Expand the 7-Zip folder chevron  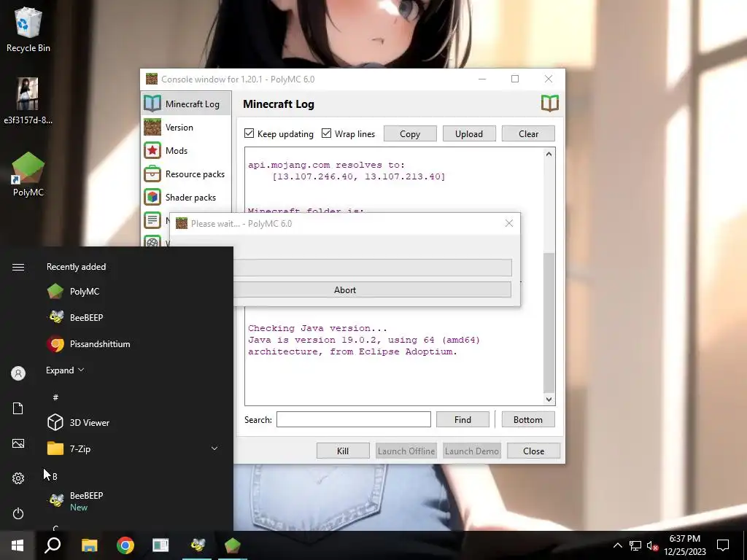(x=214, y=448)
